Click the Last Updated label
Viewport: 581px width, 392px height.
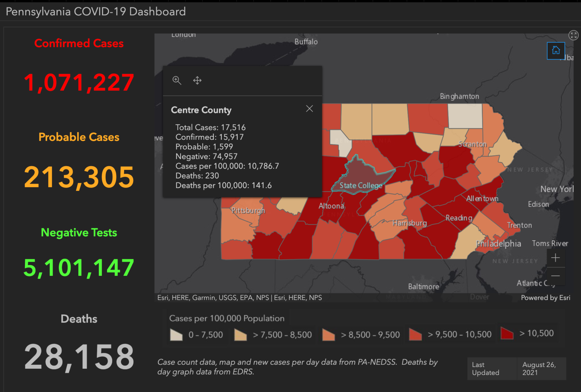[x=485, y=369]
